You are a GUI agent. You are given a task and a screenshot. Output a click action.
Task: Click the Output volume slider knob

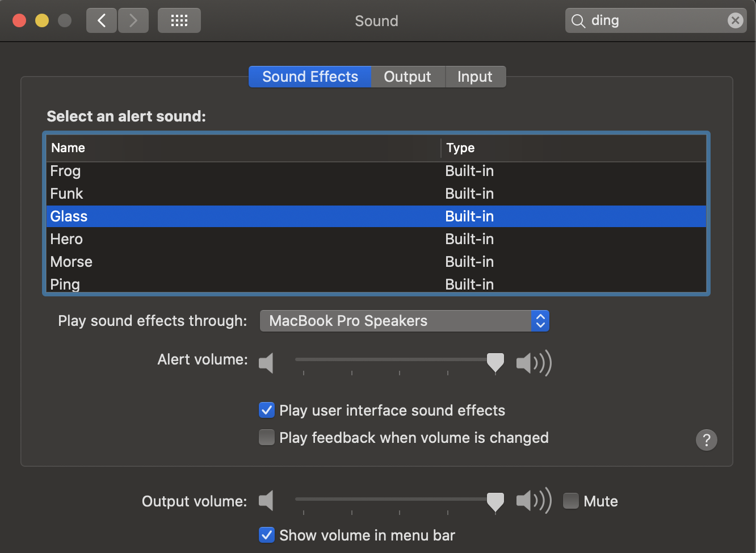tap(495, 501)
